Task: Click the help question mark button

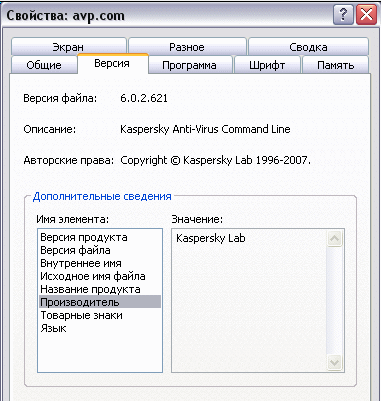Action: 343,15
